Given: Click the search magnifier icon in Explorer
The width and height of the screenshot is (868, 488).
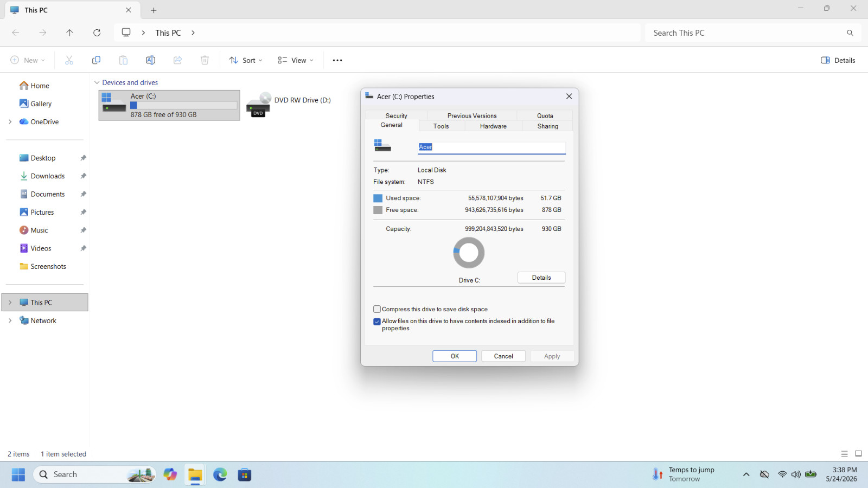Looking at the screenshot, I should click(x=850, y=33).
